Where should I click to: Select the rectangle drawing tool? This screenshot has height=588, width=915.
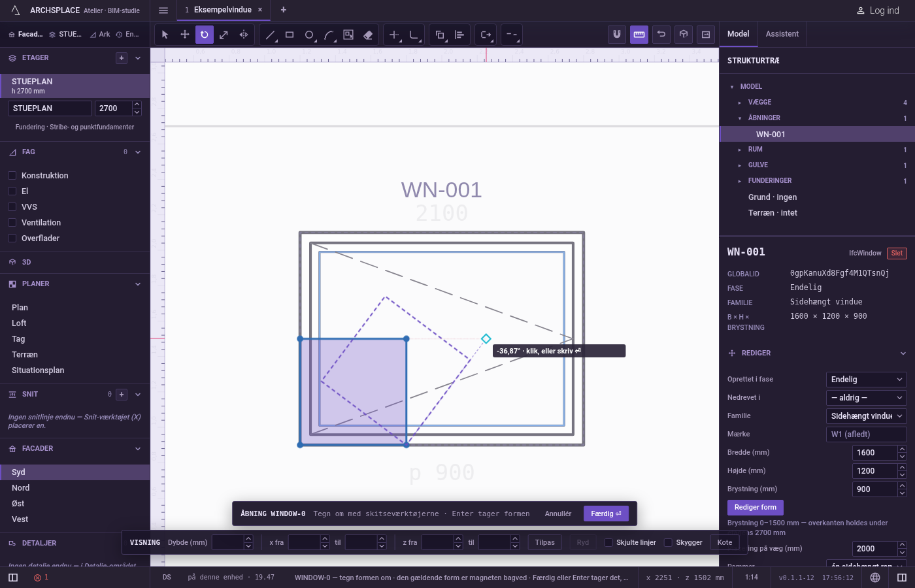click(x=290, y=35)
